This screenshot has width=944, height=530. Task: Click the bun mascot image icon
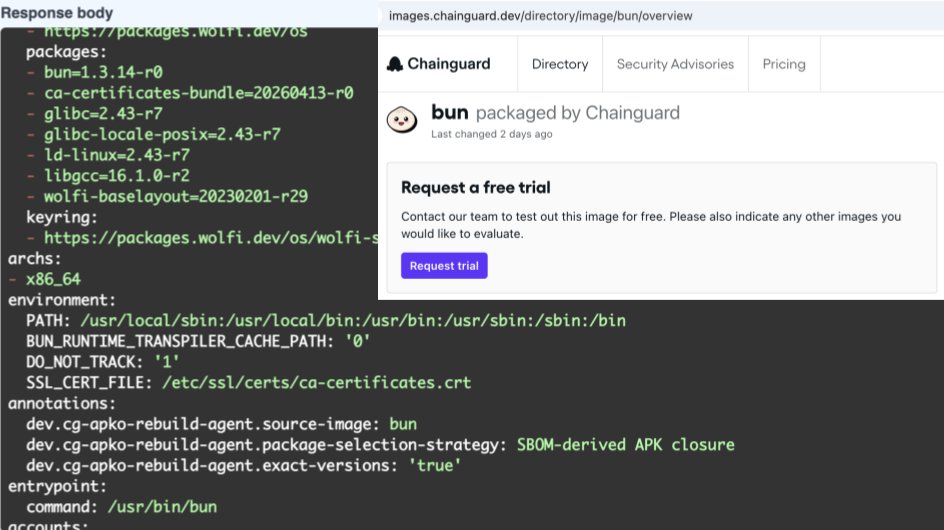402,119
